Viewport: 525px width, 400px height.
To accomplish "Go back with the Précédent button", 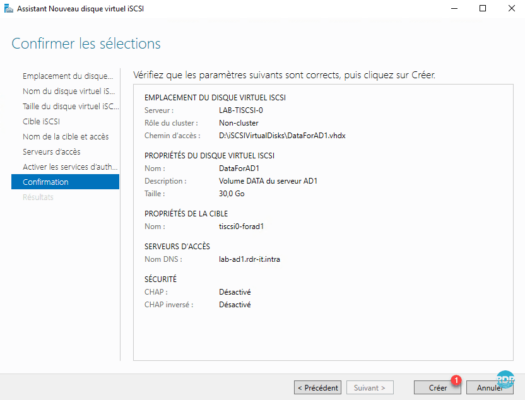I will pyautogui.click(x=318, y=388).
